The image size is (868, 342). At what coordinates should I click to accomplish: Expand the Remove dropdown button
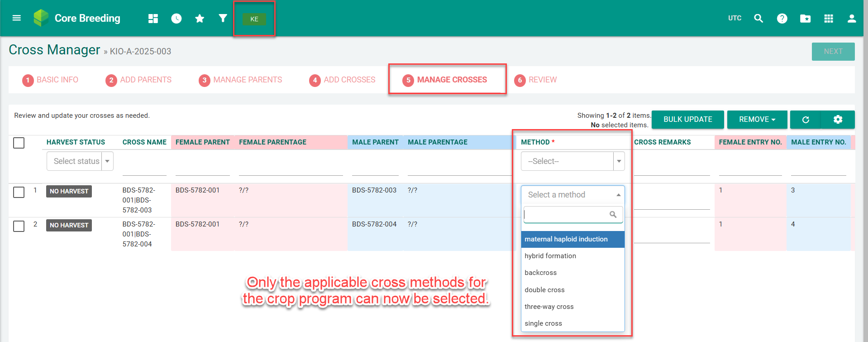[x=757, y=120]
